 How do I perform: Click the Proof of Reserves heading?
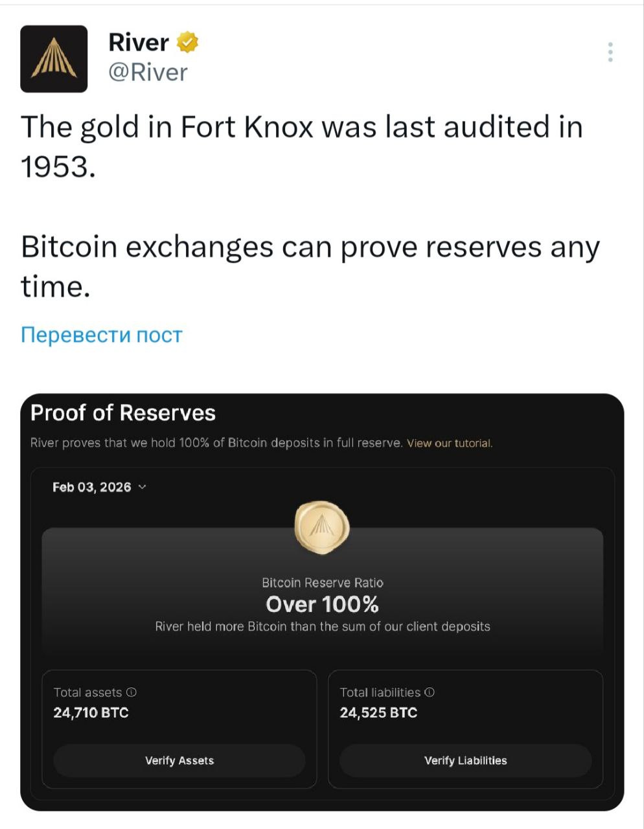click(123, 413)
